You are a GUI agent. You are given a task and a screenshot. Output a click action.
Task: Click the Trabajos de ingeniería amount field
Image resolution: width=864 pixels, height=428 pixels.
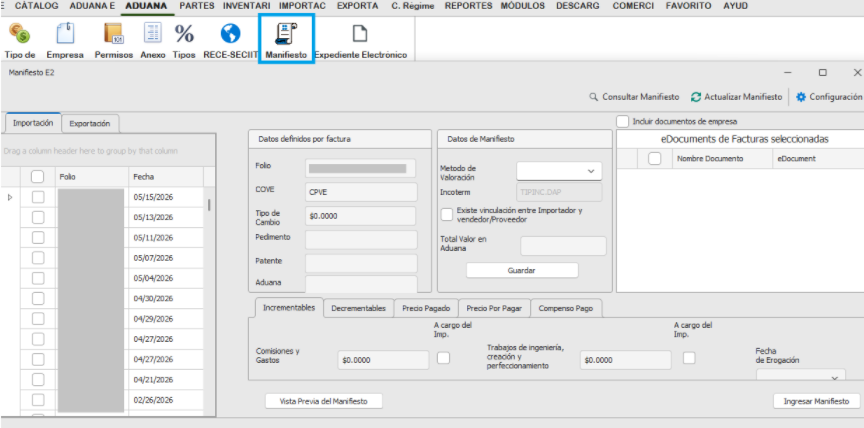[625, 360]
